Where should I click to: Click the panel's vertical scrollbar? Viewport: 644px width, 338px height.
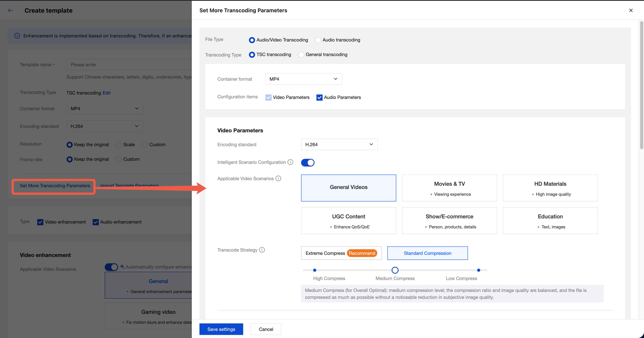coord(641,85)
